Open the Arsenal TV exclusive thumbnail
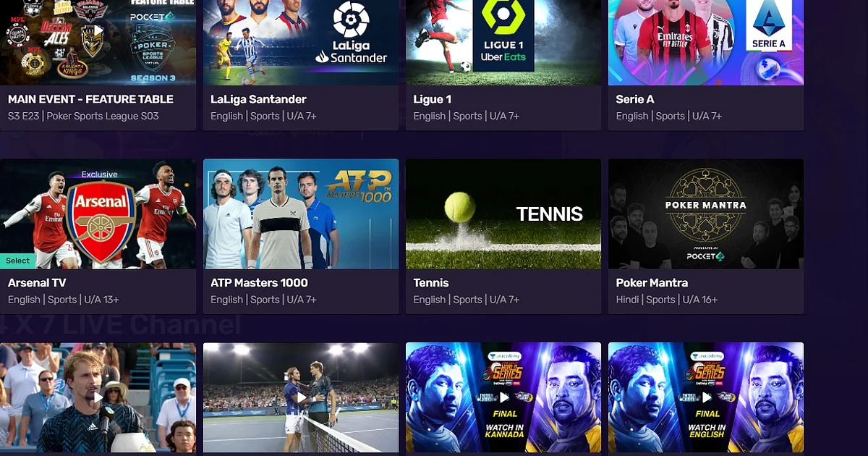Viewport: 868px width, 456px height. tap(98, 214)
